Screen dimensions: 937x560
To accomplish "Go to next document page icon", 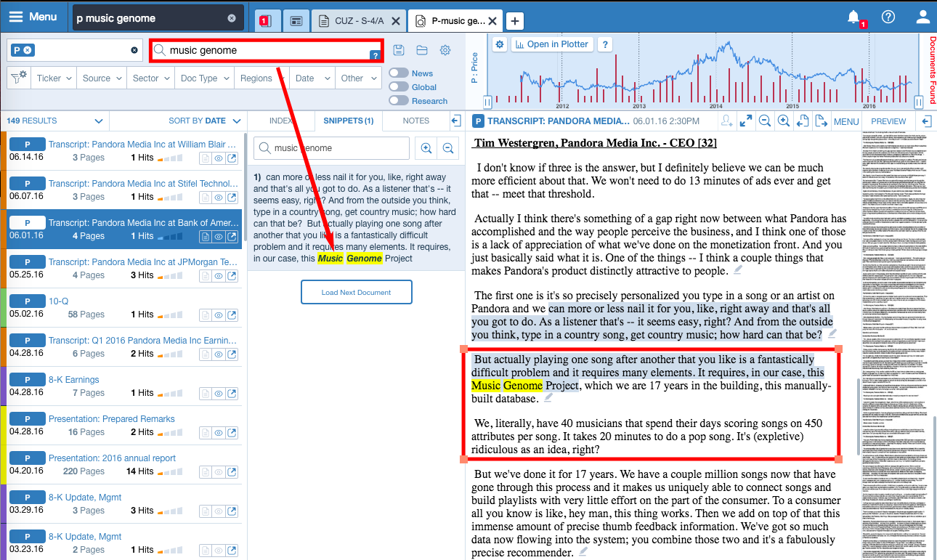I will 822,121.
